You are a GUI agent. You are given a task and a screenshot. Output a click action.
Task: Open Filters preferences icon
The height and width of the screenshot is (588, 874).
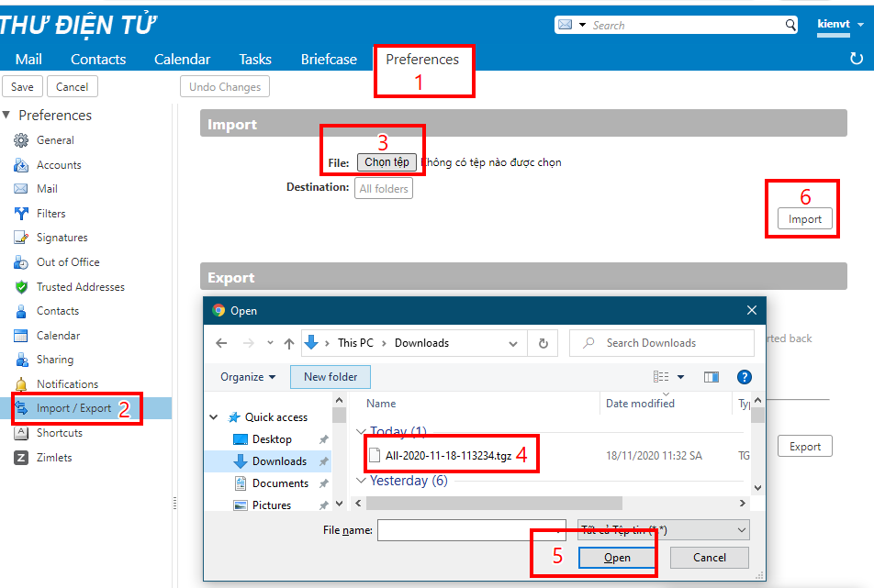(x=21, y=213)
